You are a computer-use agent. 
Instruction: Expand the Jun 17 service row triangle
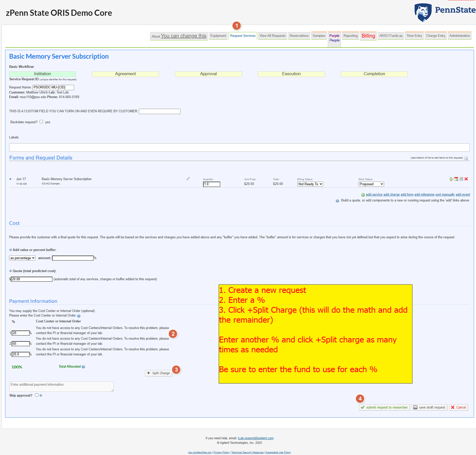pyautogui.click(x=11, y=179)
